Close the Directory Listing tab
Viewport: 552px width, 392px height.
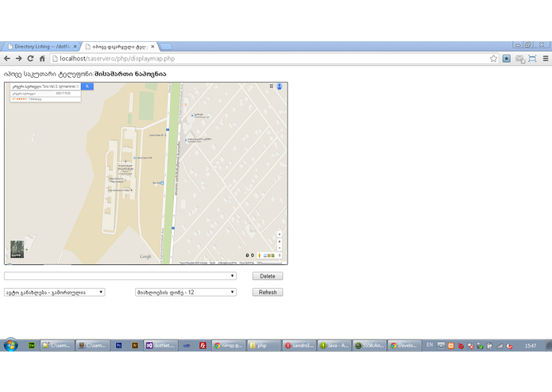[75, 46]
